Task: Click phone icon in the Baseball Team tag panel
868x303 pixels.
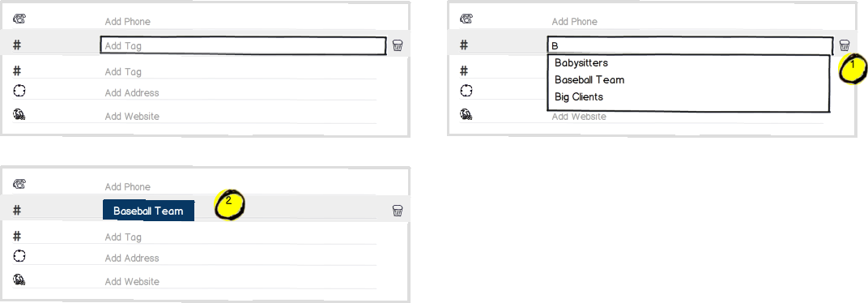Action: tap(19, 184)
